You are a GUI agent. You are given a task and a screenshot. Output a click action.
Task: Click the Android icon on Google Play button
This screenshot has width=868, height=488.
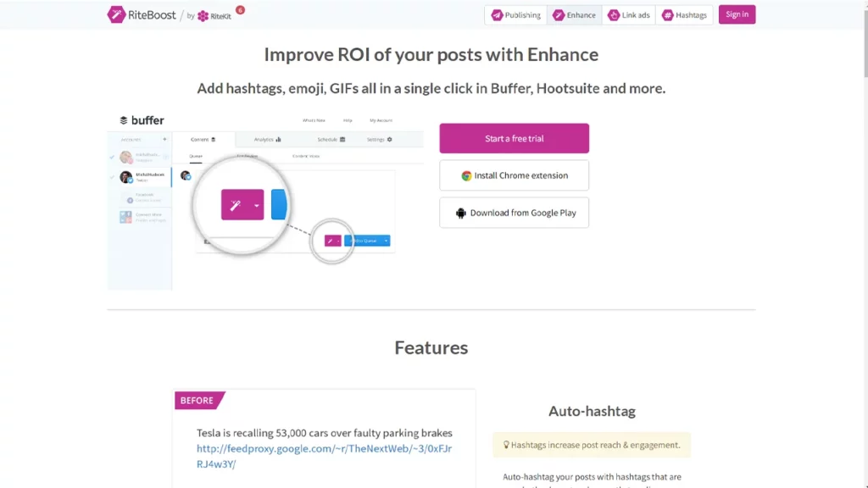(461, 213)
